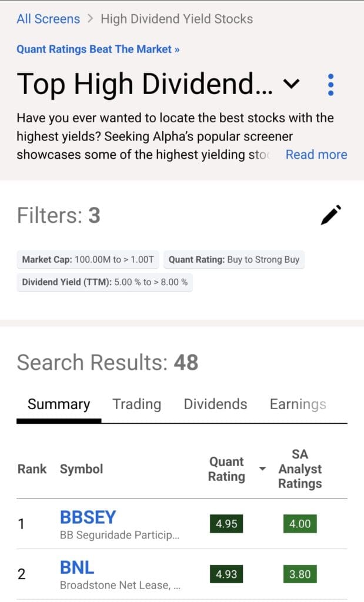The height and width of the screenshot is (602, 364).
Task: Go to the All Screens breadcrumb link
Action: [x=48, y=19]
